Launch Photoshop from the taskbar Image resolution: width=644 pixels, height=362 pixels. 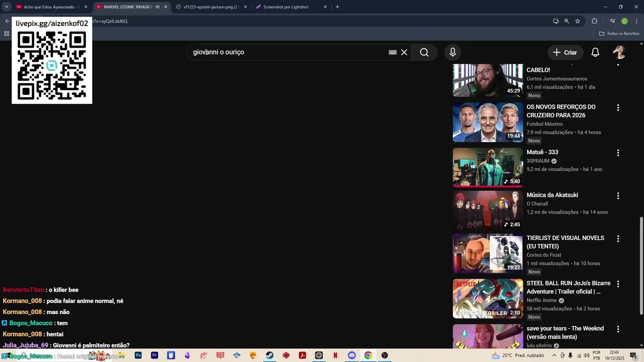pyautogui.click(x=138, y=355)
